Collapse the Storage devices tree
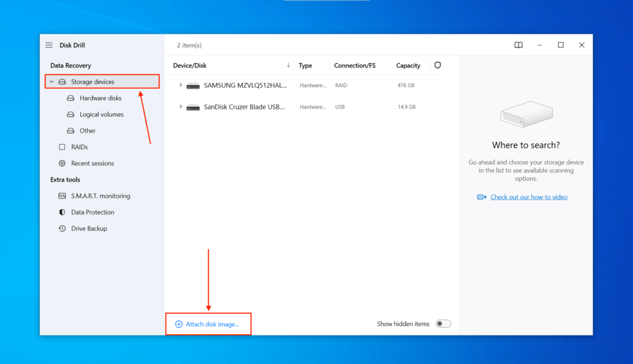Image resolution: width=633 pixels, height=364 pixels. pyautogui.click(x=52, y=81)
